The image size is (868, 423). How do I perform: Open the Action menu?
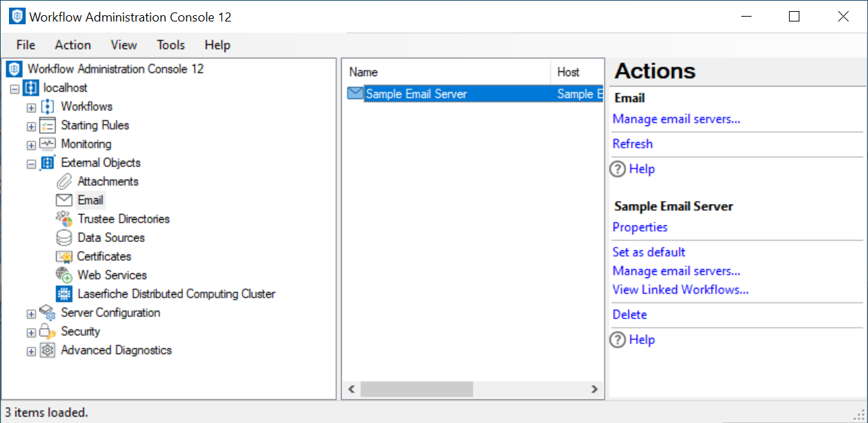click(73, 45)
